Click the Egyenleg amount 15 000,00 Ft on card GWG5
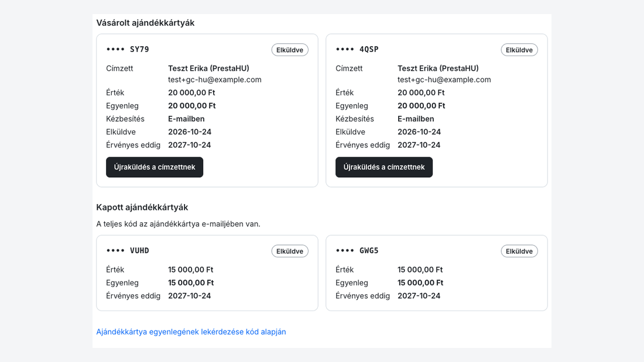Image resolution: width=644 pixels, height=362 pixels. [x=420, y=283]
